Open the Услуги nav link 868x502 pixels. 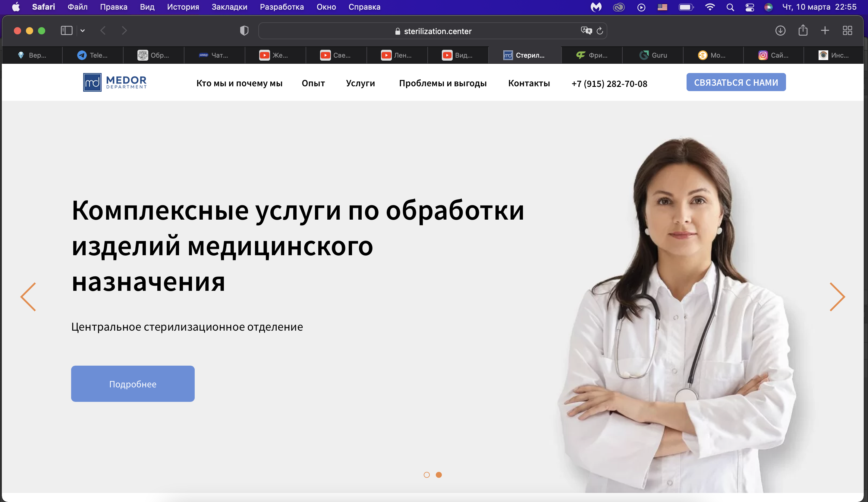tap(360, 84)
